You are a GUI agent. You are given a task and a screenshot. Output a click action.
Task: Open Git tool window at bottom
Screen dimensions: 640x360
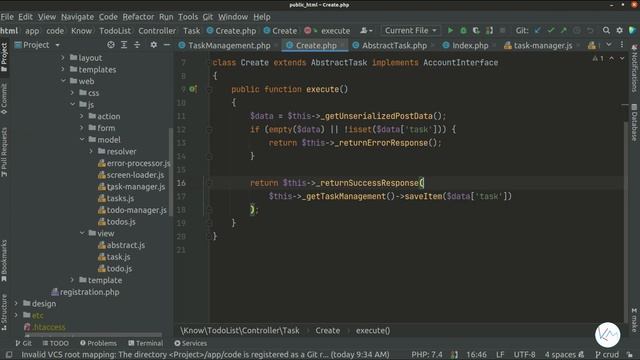point(23,343)
